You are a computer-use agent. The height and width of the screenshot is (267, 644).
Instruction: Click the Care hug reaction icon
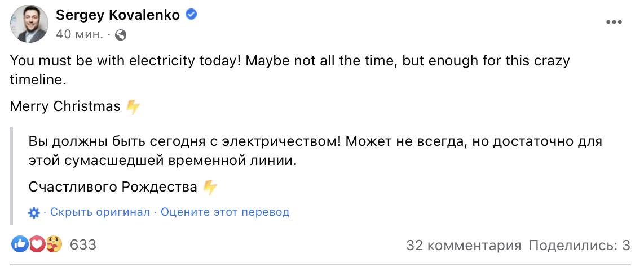pos(53,244)
